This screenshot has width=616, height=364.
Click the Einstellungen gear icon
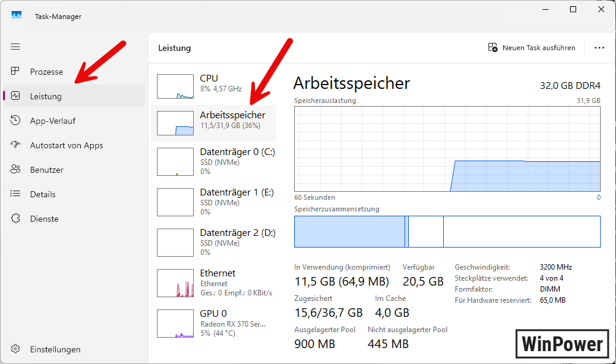pos(15,349)
